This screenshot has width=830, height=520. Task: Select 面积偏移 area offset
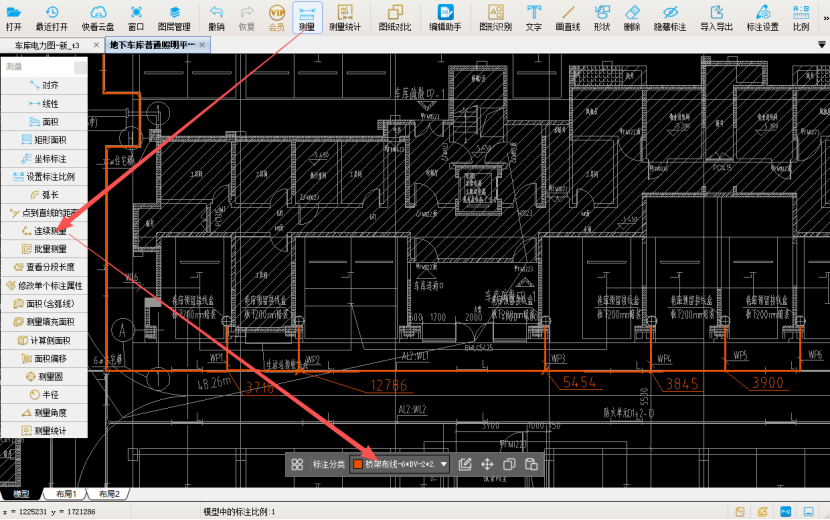pyautogui.click(x=44, y=358)
